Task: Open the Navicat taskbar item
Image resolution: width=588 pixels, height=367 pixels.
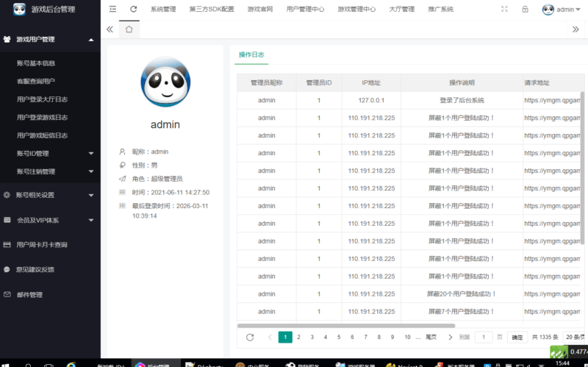Action: coord(405,365)
